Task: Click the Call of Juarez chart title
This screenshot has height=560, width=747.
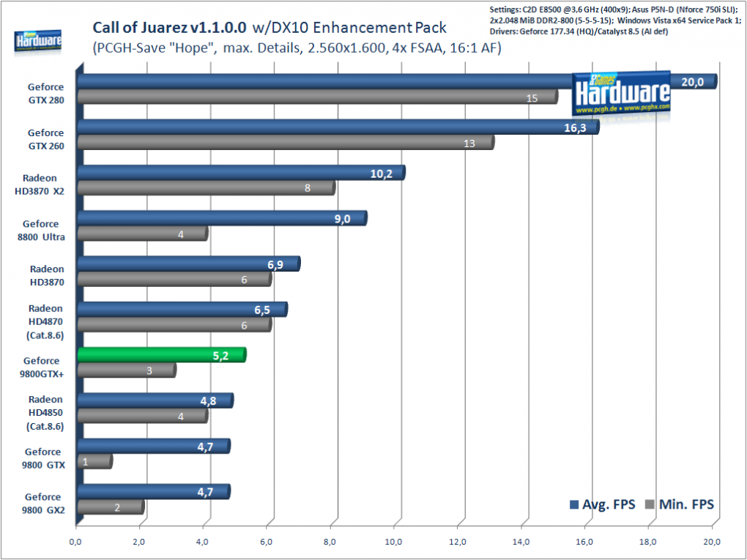Action: coord(270,28)
